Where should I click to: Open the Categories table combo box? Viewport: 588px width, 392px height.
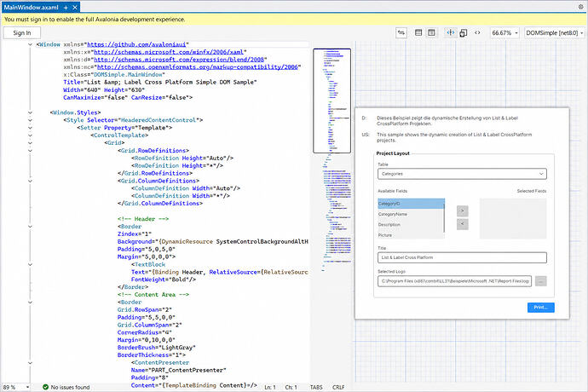[x=462, y=174]
